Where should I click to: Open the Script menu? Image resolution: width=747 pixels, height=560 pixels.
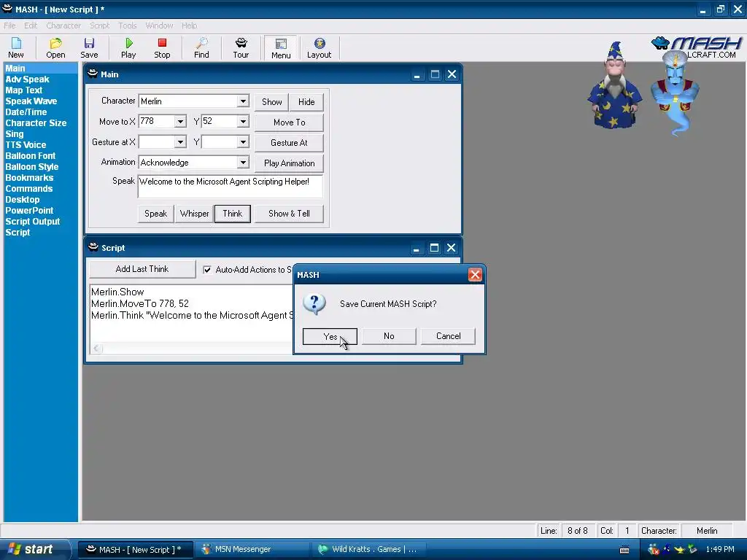click(x=99, y=26)
